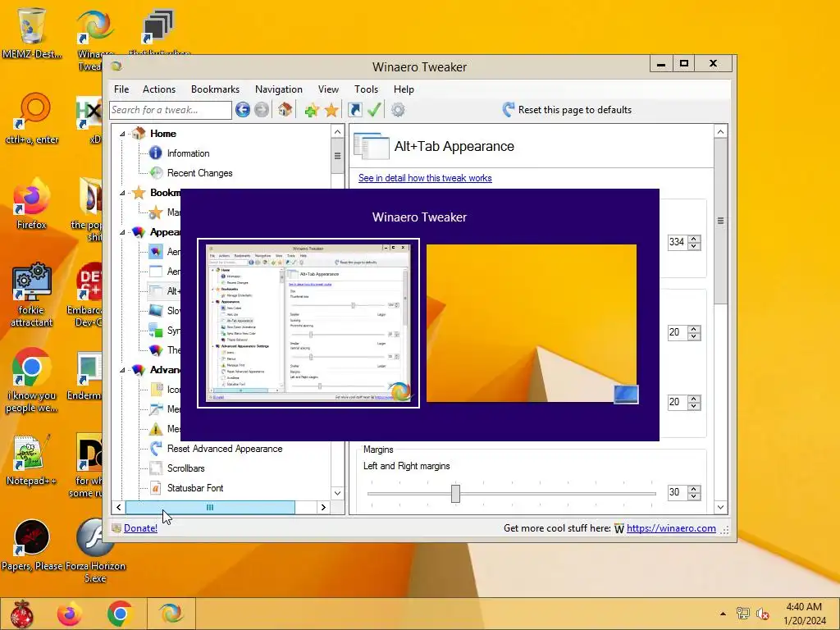This screenshot has height=630, width=840.
Task: Click tree panel horizontal scrollbar right arrow
Action: 323,507
